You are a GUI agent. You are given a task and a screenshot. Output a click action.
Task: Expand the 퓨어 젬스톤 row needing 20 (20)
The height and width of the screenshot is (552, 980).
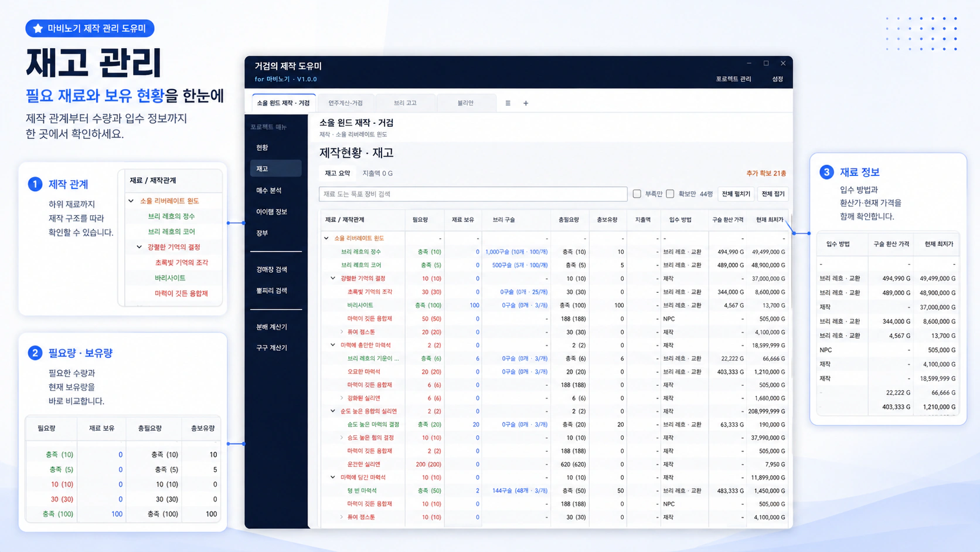[342, 332]
